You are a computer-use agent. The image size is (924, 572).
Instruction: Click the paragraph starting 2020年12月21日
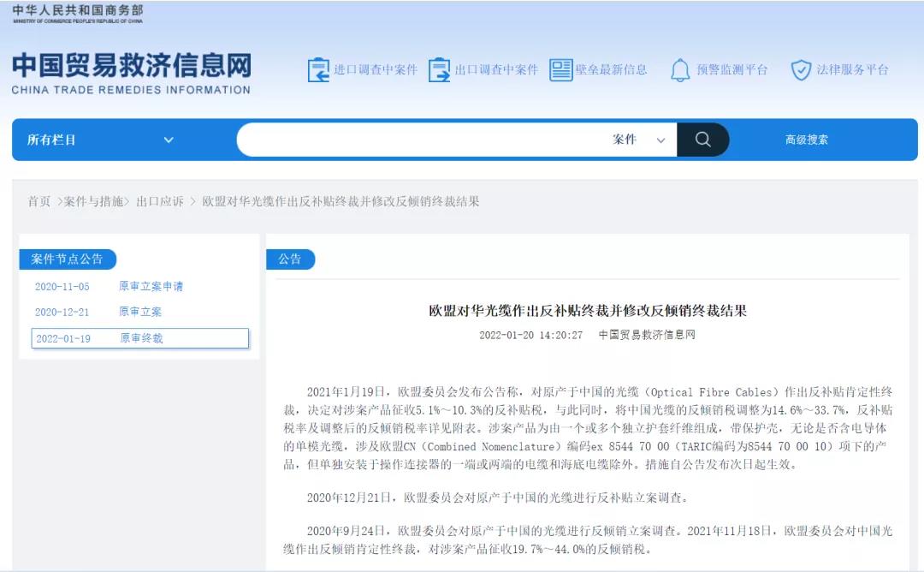[x=497, y=498]
